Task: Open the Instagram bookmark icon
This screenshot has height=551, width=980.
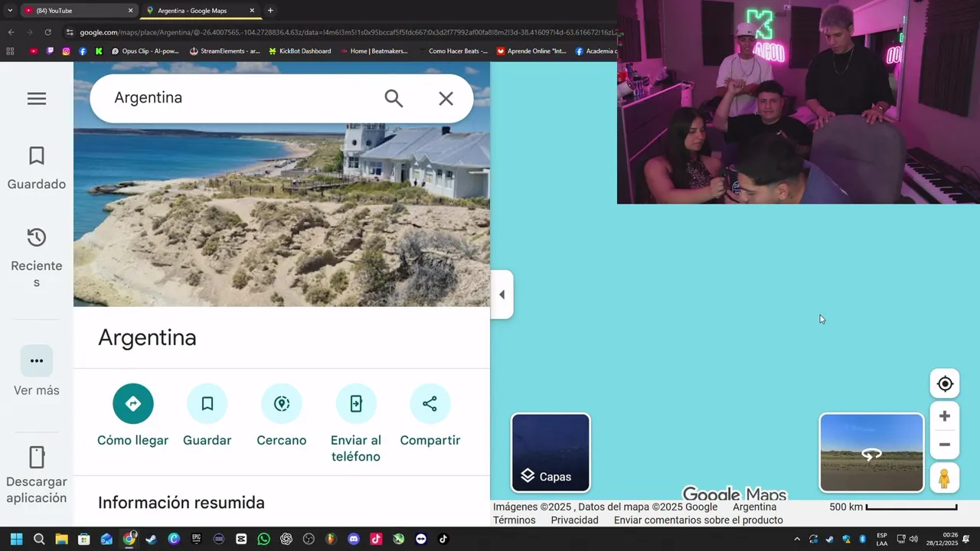Action: [x=66, y=51]
